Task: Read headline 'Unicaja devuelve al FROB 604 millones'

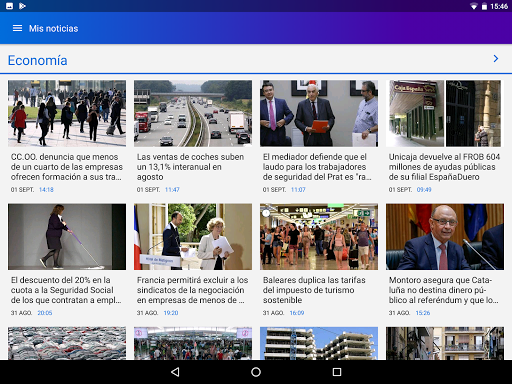Action: pos(444,167)
